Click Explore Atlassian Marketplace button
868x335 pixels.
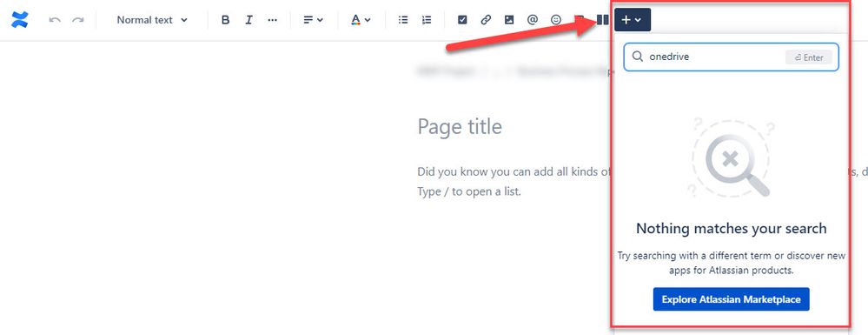click(x=732, y=299)
